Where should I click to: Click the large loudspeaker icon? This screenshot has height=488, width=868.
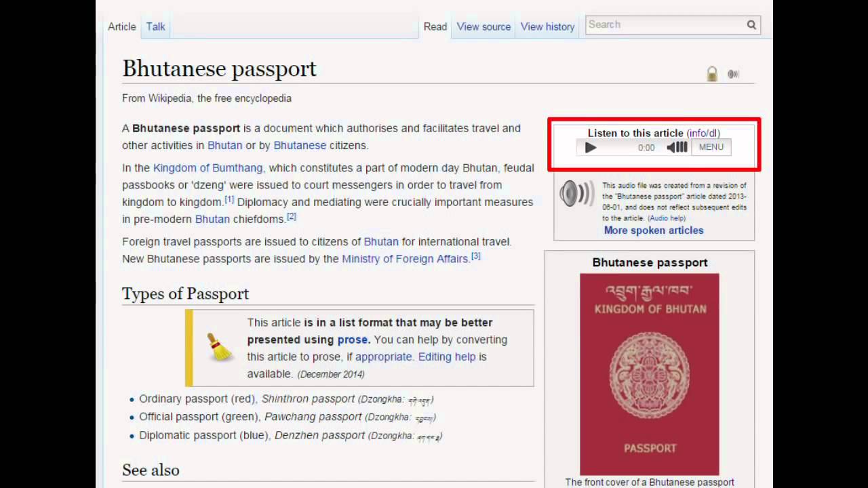click(576, 194)
